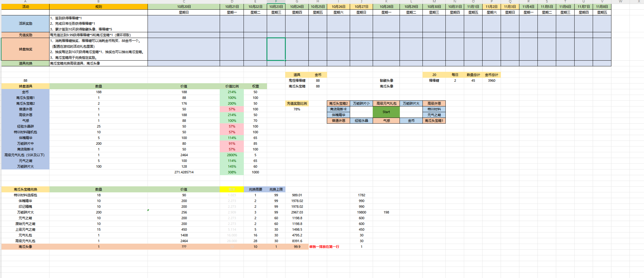Viewport: 644px width, 278px height.
Task: Select the 充值奖励 row label
Action: (x=25, y=35)
